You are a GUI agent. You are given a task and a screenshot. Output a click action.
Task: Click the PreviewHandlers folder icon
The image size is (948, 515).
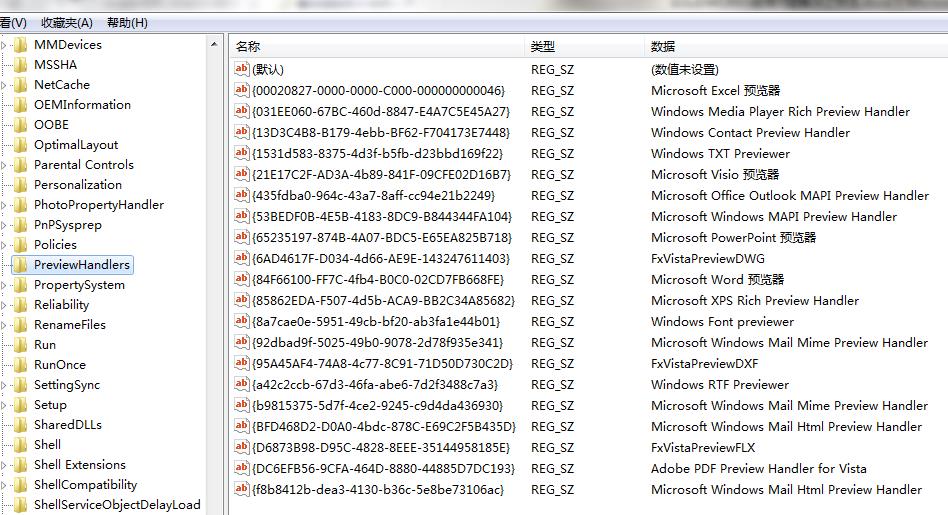point(20,265)
